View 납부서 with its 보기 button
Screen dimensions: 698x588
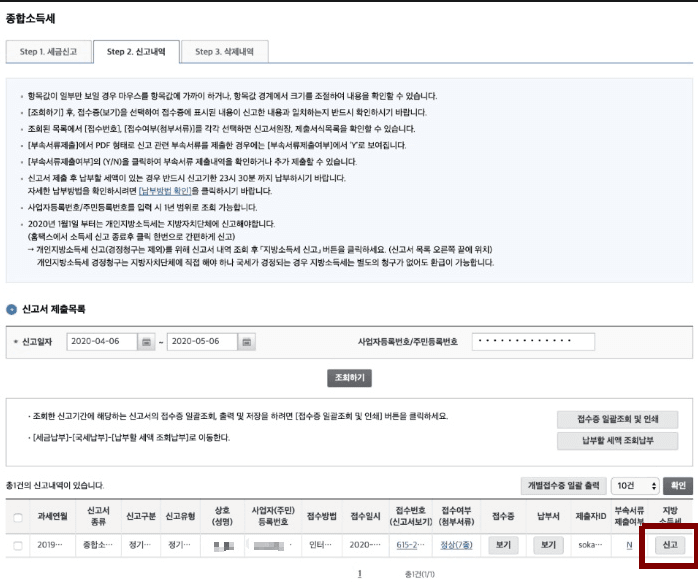(x=548, y=545)
